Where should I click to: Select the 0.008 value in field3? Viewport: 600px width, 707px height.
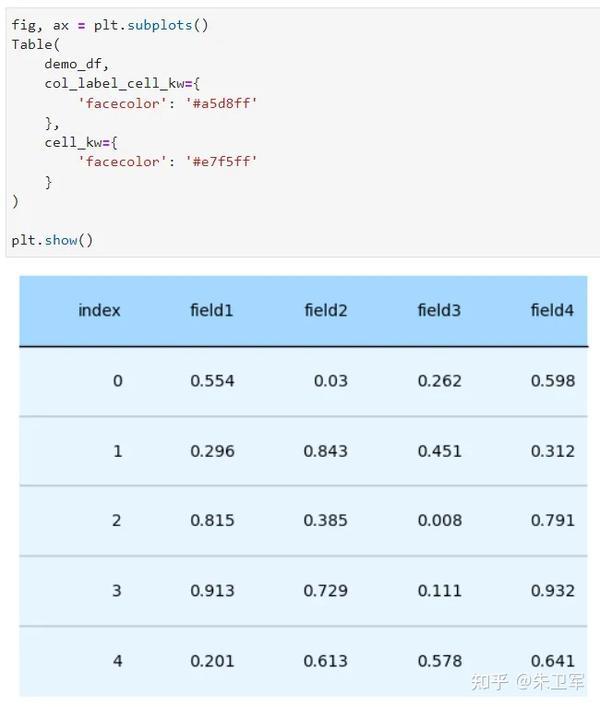(x=440, y=521)
